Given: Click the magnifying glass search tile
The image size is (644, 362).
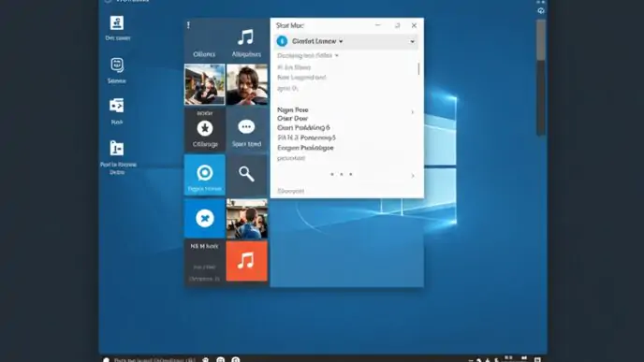Looking at the screenshot, I should [x=246, y=174].
